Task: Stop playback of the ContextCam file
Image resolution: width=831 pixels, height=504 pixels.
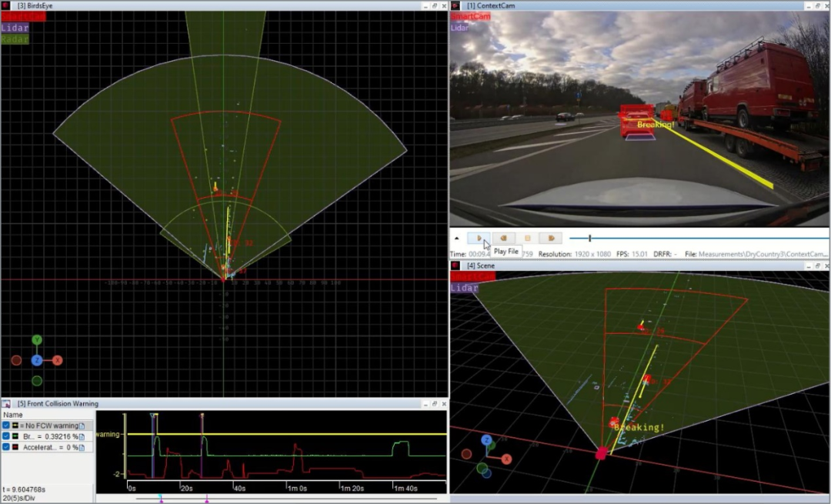Action: 527,239
